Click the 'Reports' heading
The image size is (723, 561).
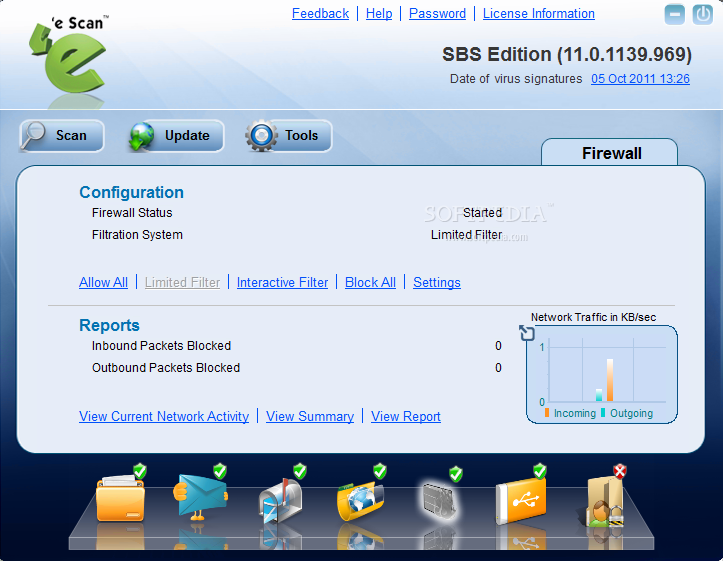[109, 325]
